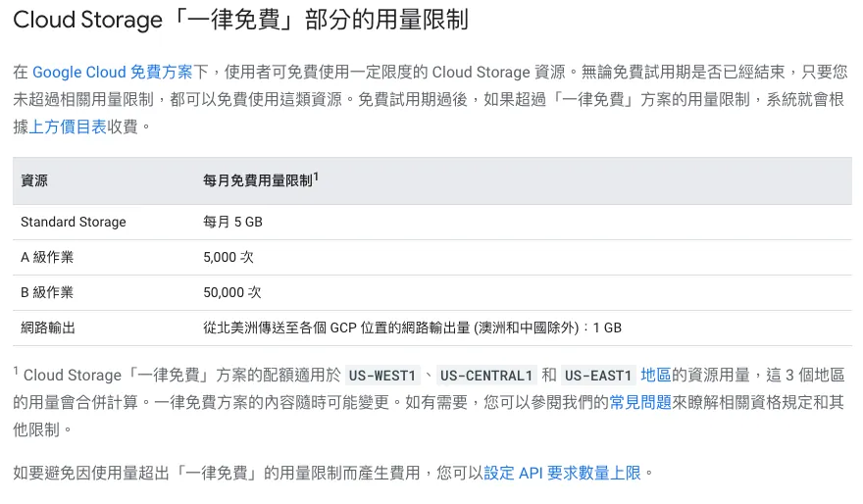Click the footnote superscript 1 in the table header
Image resolution: width=863 pixels, height=504 pixels.
(x=316, y=176)
